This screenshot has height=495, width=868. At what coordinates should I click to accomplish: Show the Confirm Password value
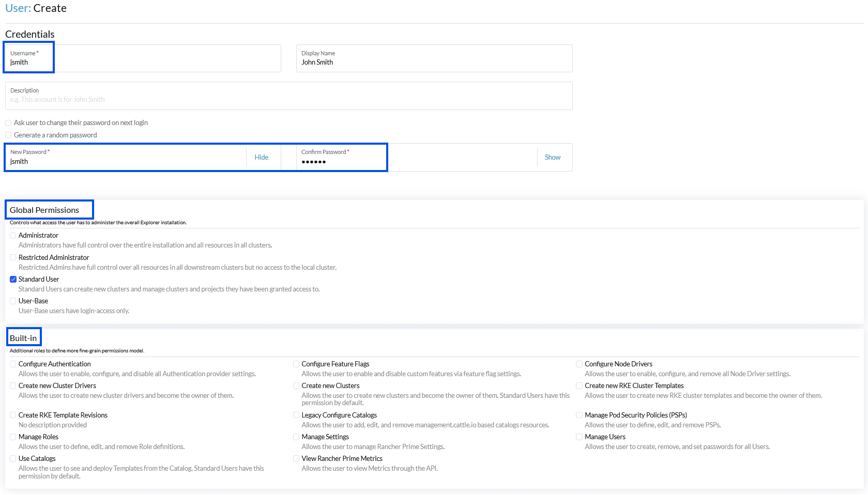pos(552,158)
